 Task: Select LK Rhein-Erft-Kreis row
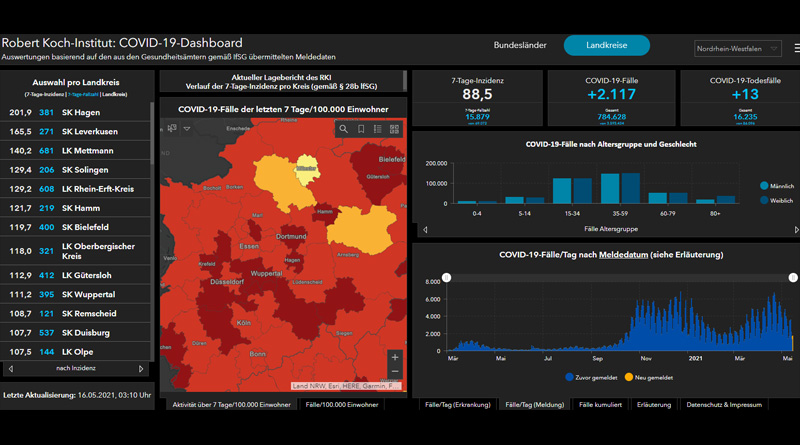(x=76, y=189)
